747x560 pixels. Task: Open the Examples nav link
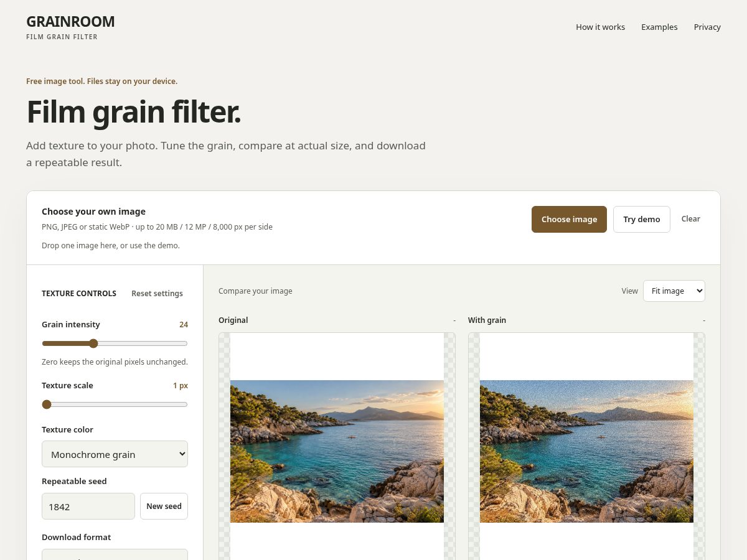(x=659, y=27)
